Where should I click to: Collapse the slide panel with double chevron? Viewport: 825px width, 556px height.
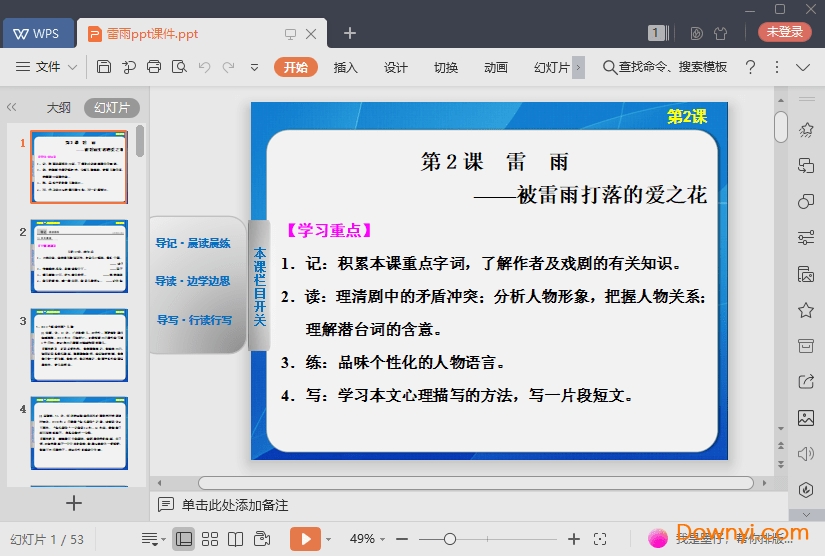coord(12,107)
